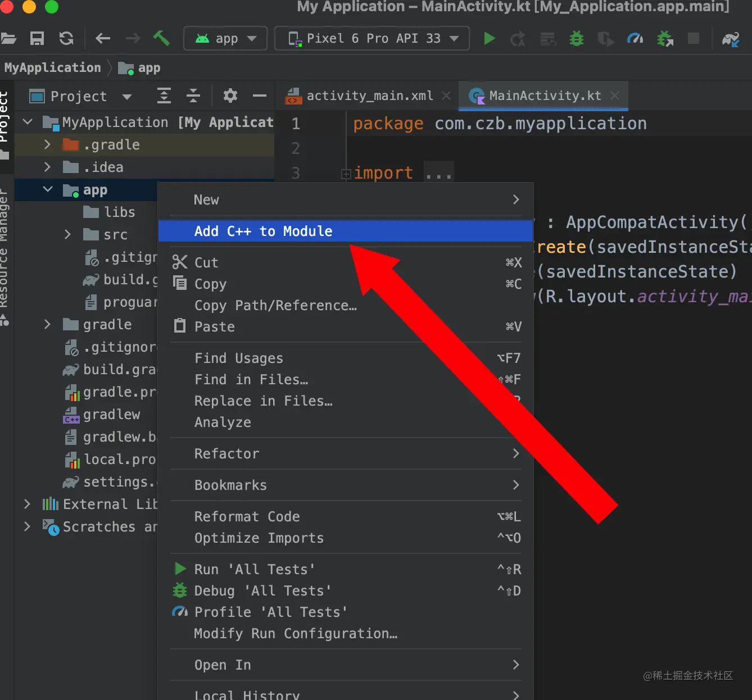Open the Open In submenu
752x700 pixels.
(x=346, y=665)
